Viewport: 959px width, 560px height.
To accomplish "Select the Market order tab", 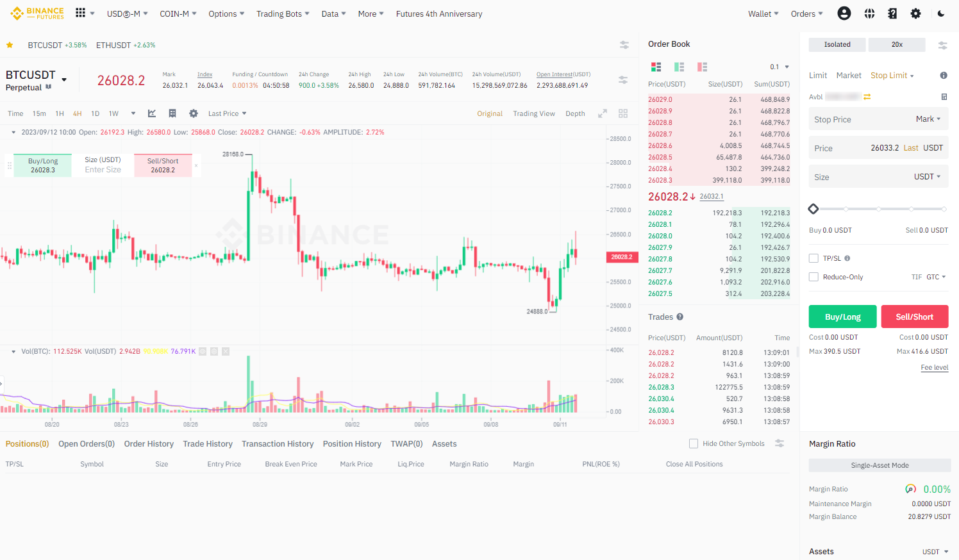I will pyautogui.click(x=849, y=76).
